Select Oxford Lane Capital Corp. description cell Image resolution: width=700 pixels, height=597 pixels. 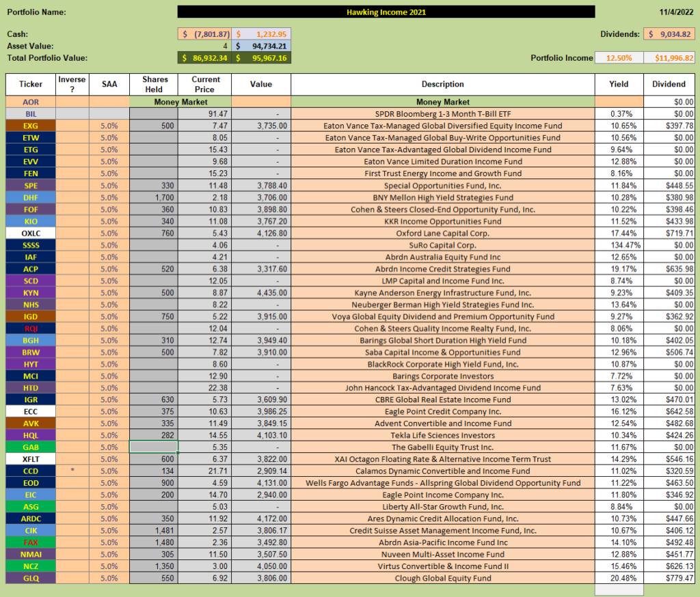click(443, 233)
